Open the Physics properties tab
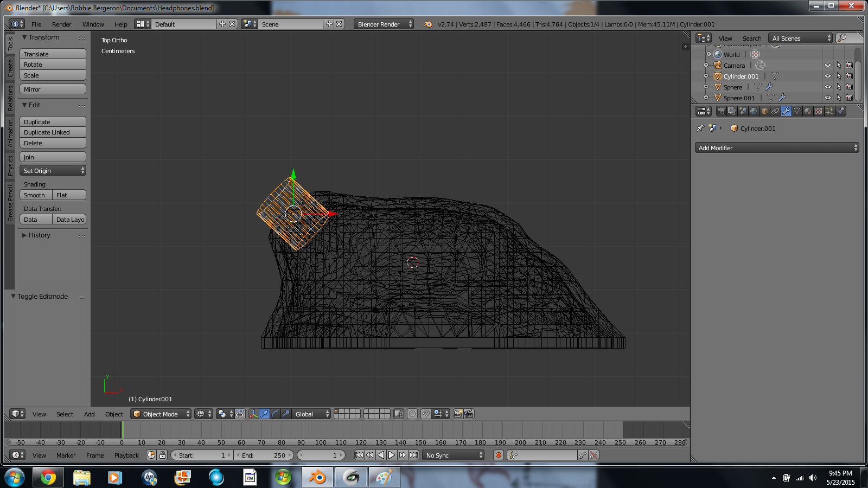The height and width of the screenshot is (488, 868). pyautogui.click(x=840, y=111)
